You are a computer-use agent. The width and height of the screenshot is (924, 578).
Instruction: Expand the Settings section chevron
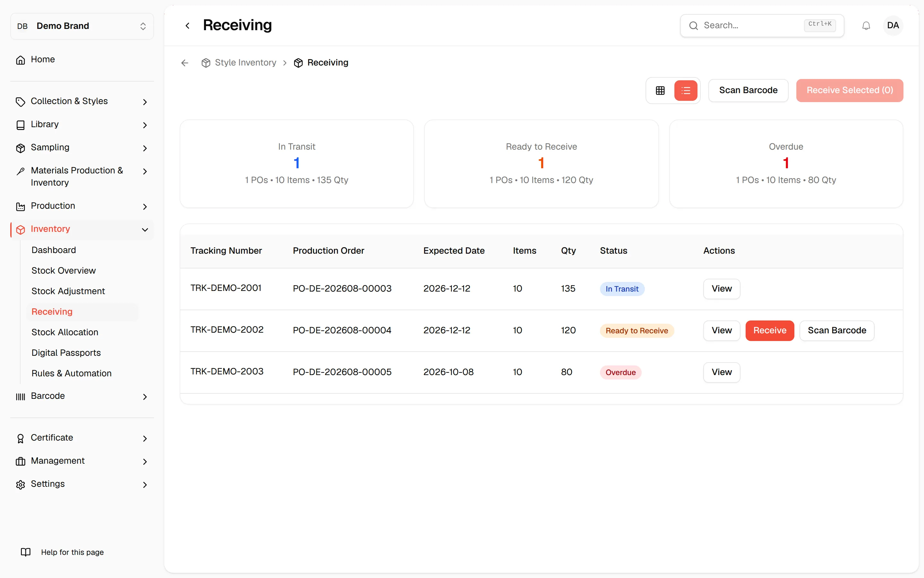pyautogui.click(x=145, y=484)
